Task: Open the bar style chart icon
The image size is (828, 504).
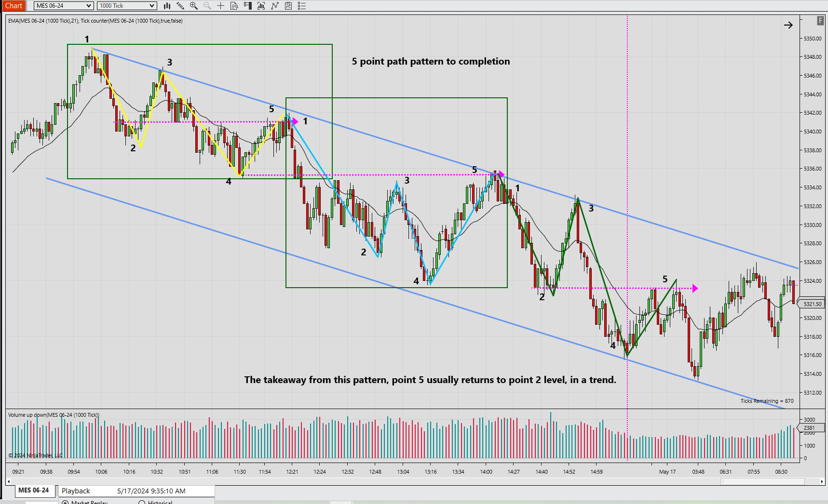Action: (167, 6)
